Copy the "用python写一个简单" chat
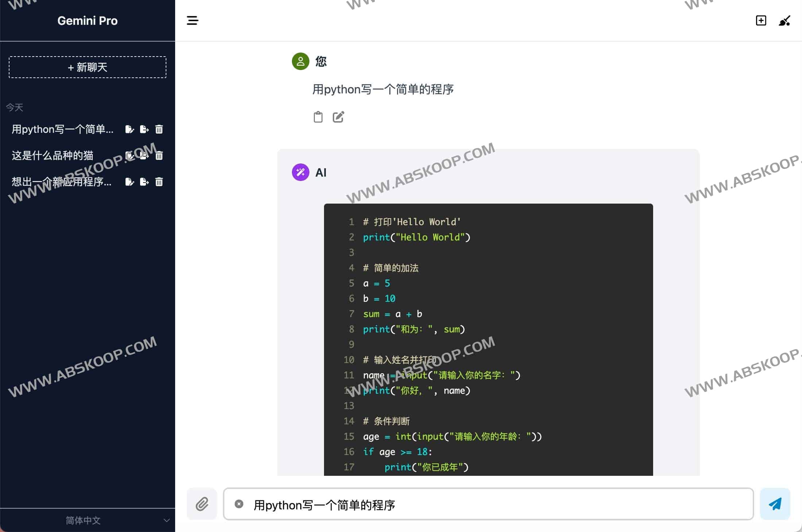 [130, 129]
